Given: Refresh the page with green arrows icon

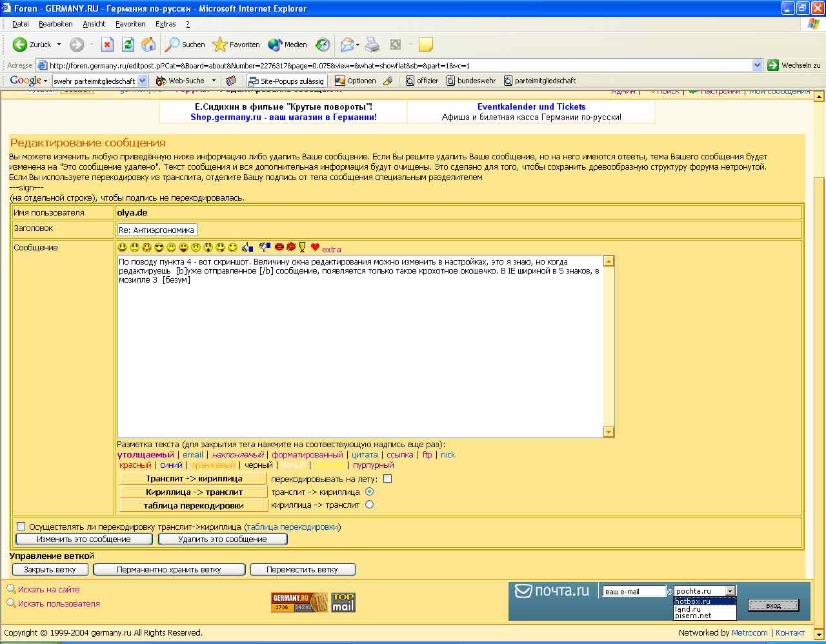Looking at the screenshot, I should pyautogui.click(x=128, y=45).
